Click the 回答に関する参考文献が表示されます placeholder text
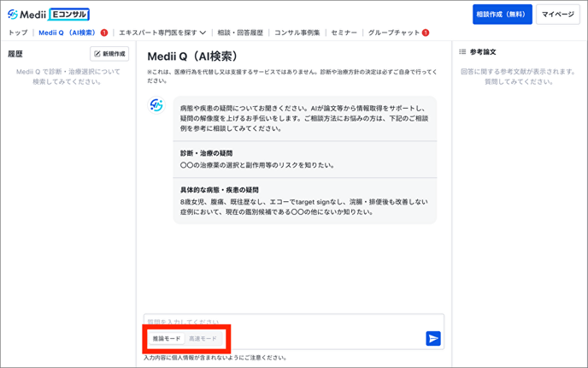This screenshot has height=368, width=588. [519, 76]
